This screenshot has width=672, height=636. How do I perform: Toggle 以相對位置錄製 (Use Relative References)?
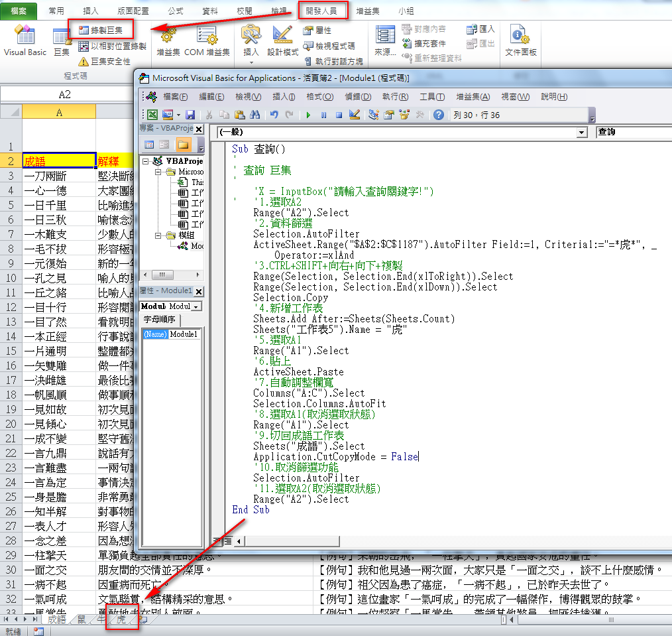coord(112,46)
